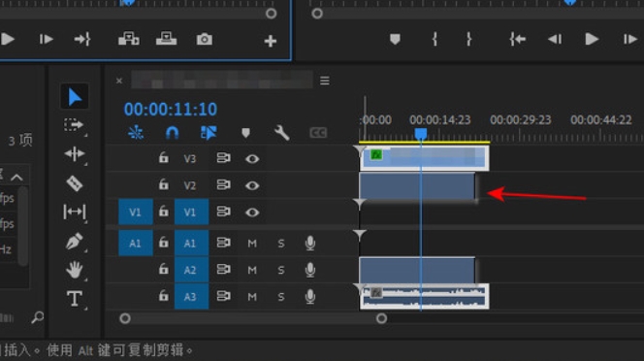Toggle nest sequence insert mode icon
The width and height of the screenshot is (644, 361).
click(136, 132)
